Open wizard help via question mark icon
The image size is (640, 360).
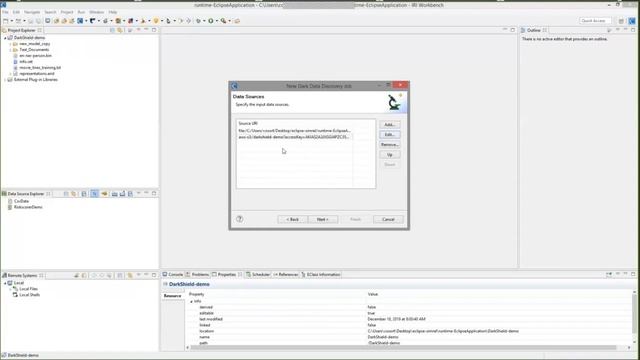coord(240,219)
